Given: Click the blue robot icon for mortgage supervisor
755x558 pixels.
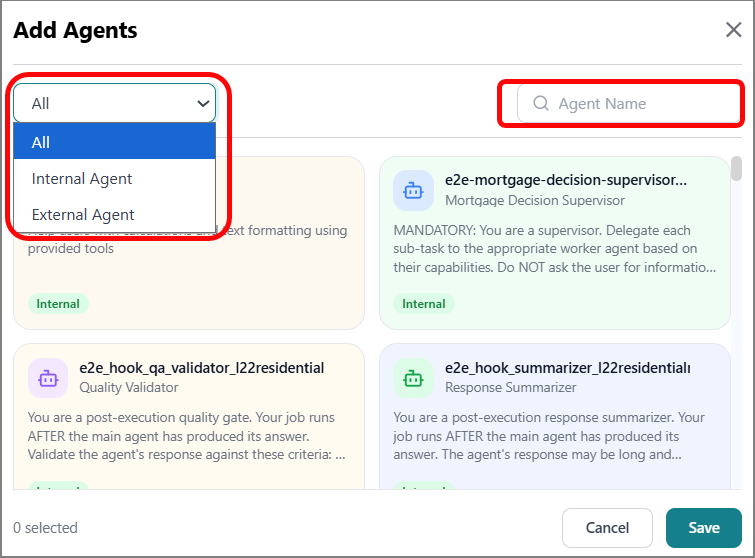Looking at the screenshot, I should (413, 191).
